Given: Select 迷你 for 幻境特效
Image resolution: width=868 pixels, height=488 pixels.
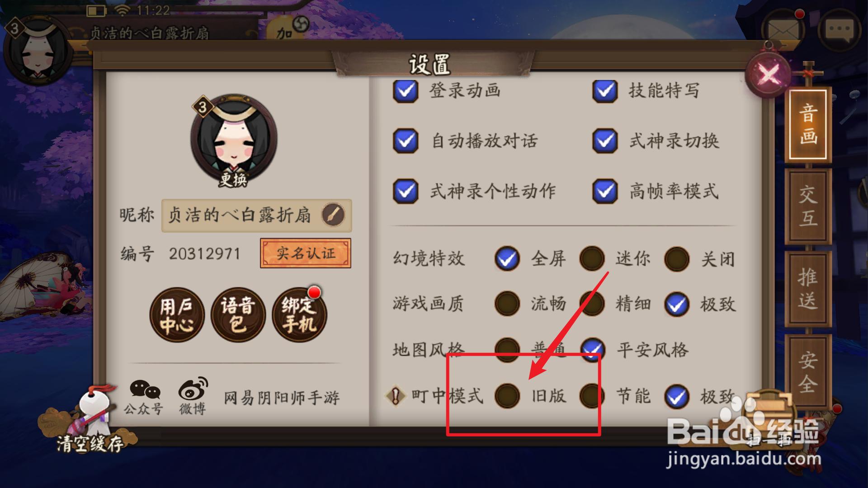Looking at the screenshot, I should (x=592, y=258).
